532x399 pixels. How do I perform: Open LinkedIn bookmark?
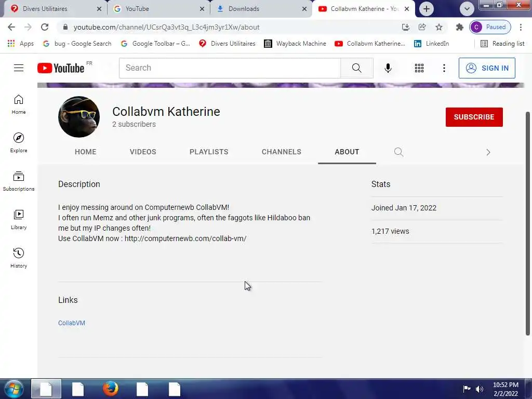coord(432,44)
